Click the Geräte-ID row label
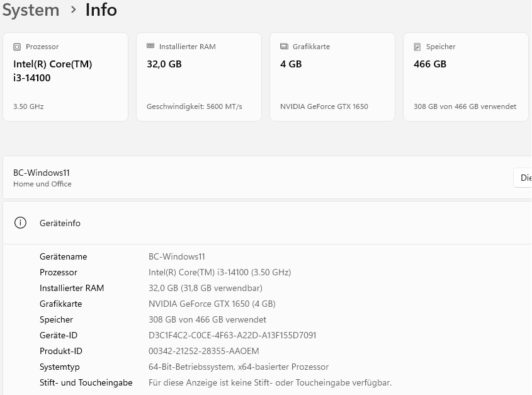This screenshot has width=532, height=395. coord(59,335)
